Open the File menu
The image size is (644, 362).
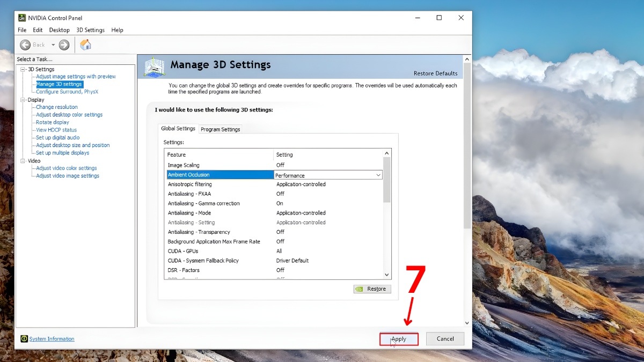pyautogui.click(x=22, y=30)
